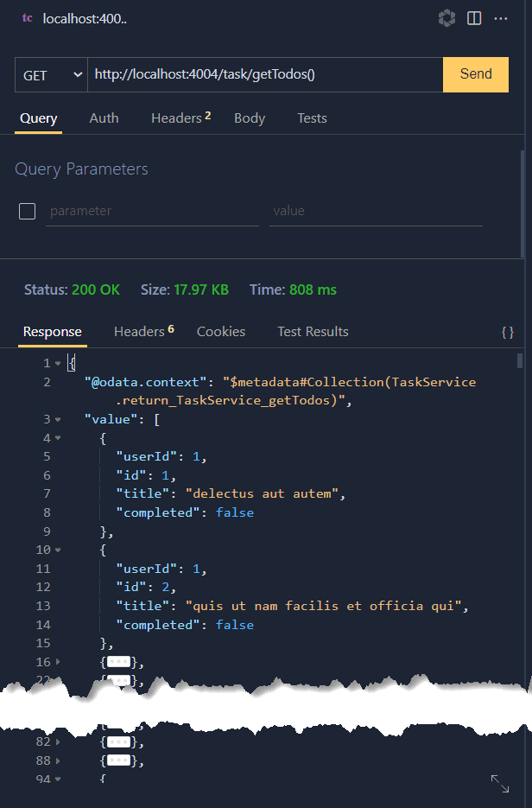
Task: Toggle the query parameter checkbox
Action: click(x=28, y=211)
